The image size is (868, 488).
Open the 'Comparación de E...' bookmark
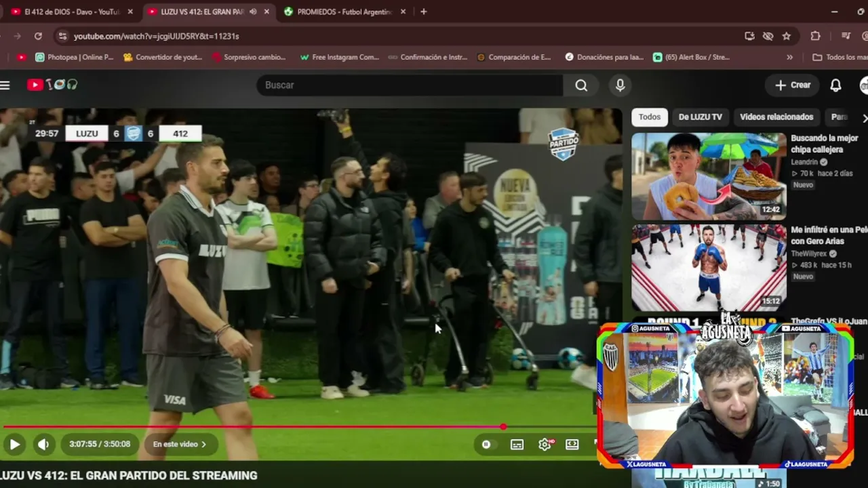tap(513, 58)
